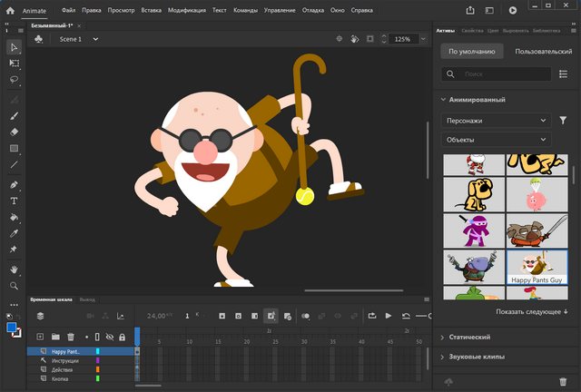This screenshot has height=392, width=581.
Task: Select the Text tool
Action: (x=15, y=201)
